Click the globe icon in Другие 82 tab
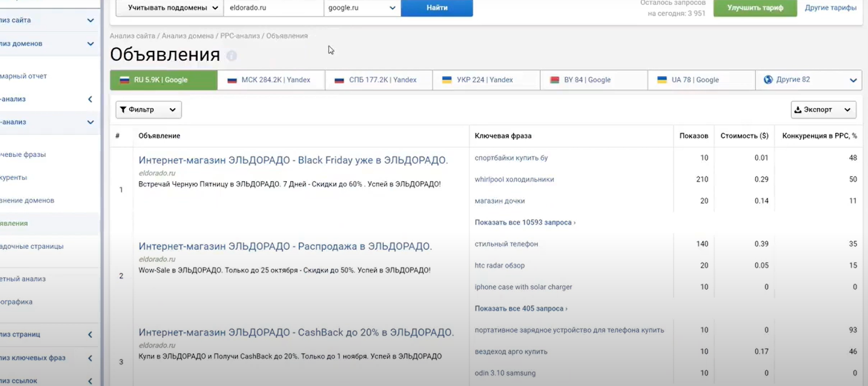This screenshot has width=868, height=386. click(x=768, y=80)
